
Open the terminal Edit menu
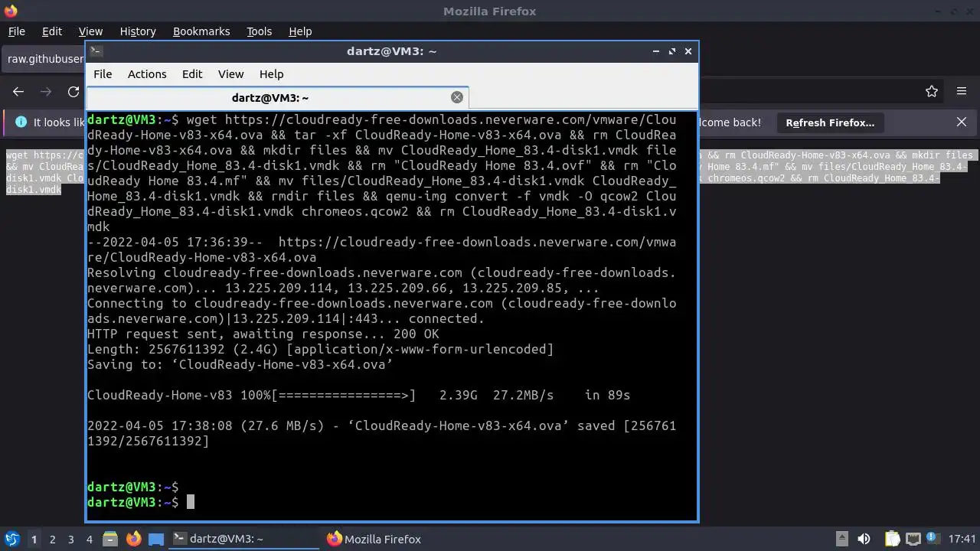click(x=192, y=74)
